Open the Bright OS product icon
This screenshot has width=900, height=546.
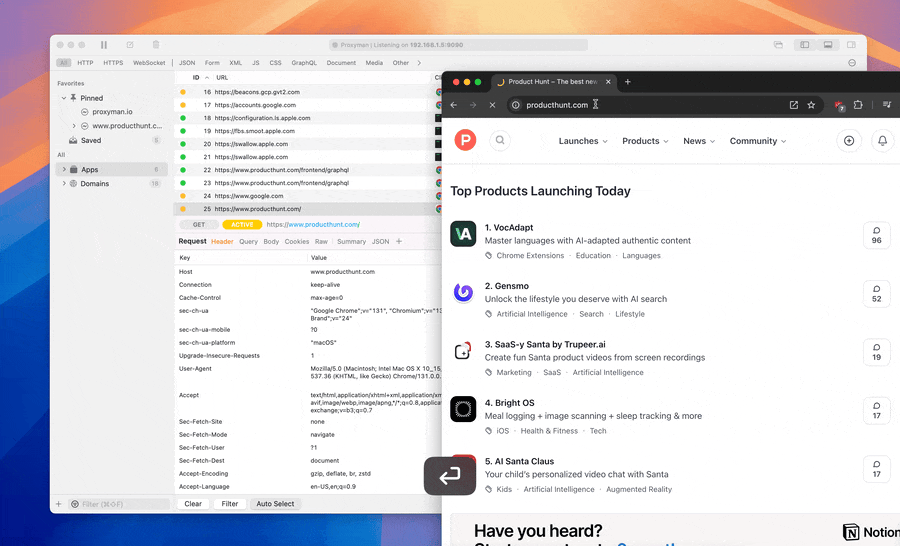tap(463, 409)
